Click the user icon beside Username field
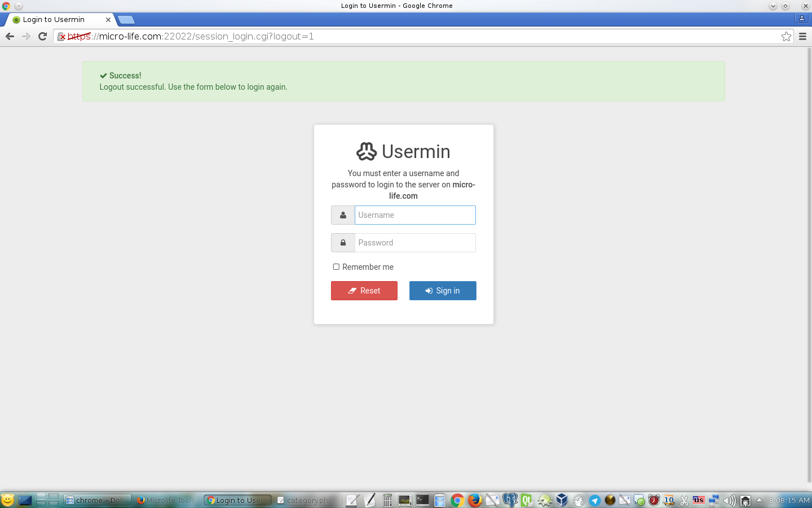 343,215
